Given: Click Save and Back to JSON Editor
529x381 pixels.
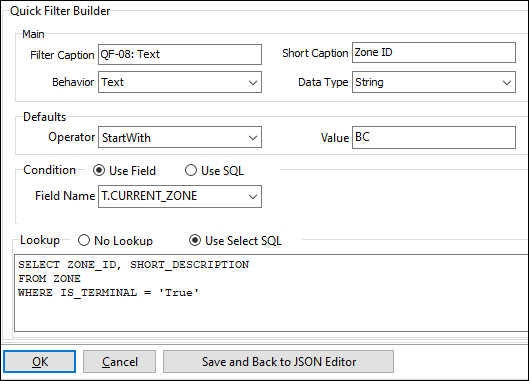Looking at the screenshot, I should (x=278, y=361).
